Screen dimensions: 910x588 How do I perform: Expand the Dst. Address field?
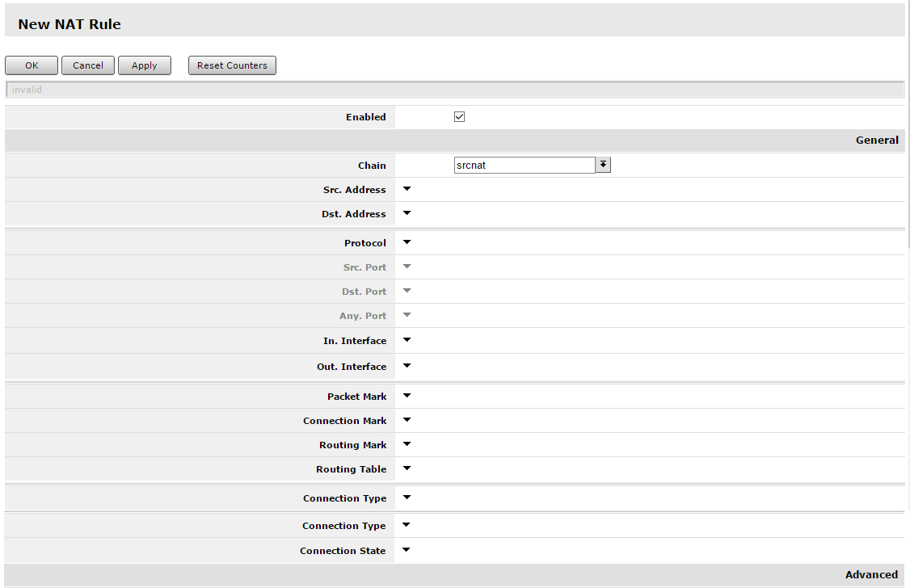tap(406, 213)
